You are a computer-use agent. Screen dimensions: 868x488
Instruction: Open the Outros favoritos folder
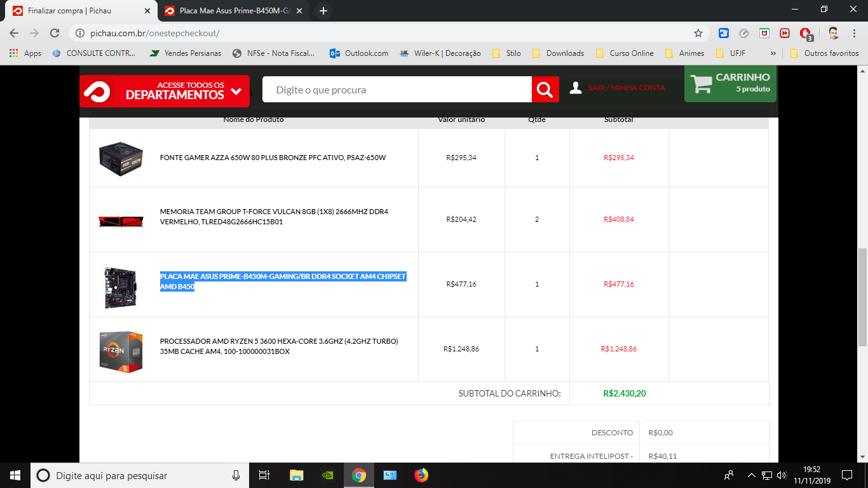point(825,53)
